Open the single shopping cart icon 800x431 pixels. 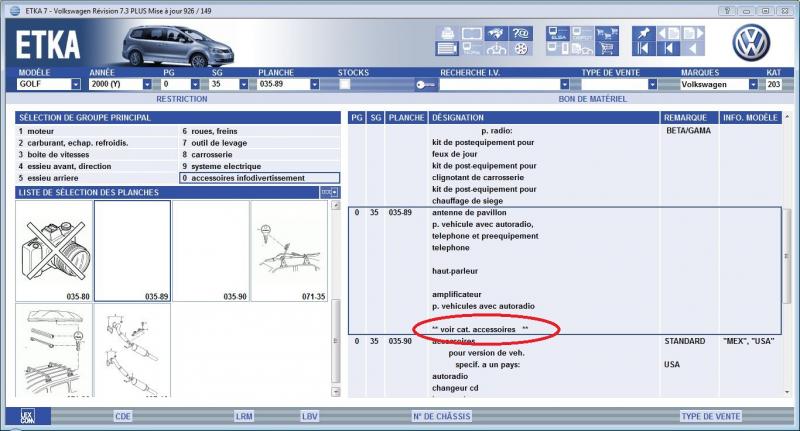tap(607, 48)
